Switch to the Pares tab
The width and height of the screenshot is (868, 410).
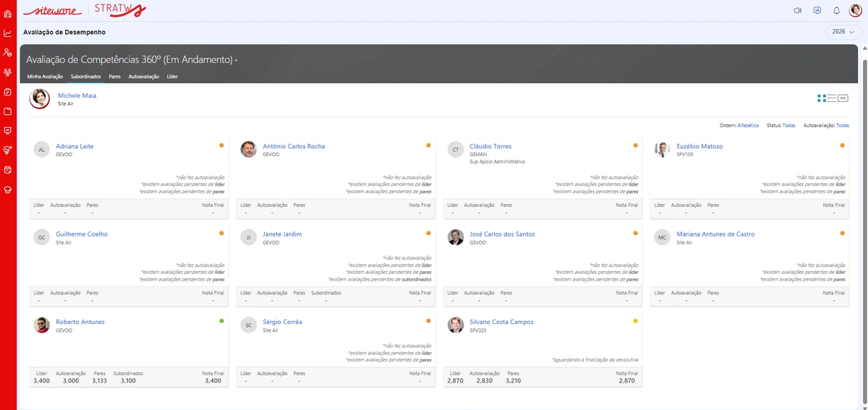[x=115, y=76]
